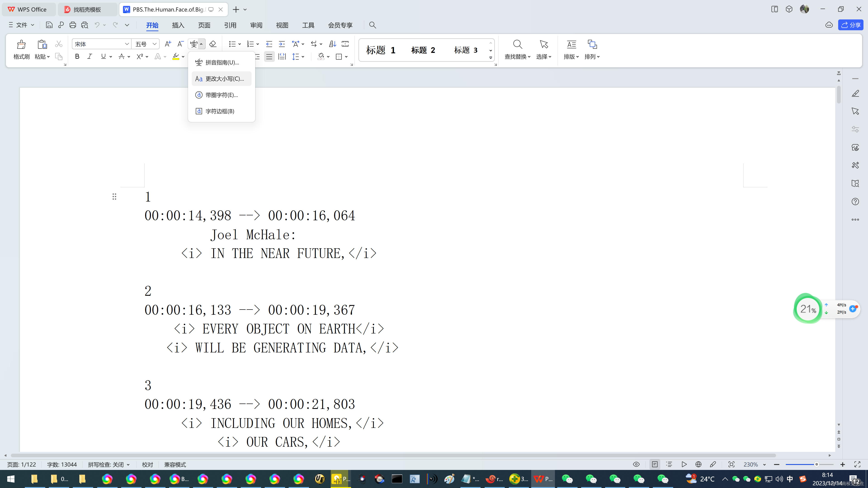
Task: Click the help question mark sidebar icon
Action: coord(855,201)
